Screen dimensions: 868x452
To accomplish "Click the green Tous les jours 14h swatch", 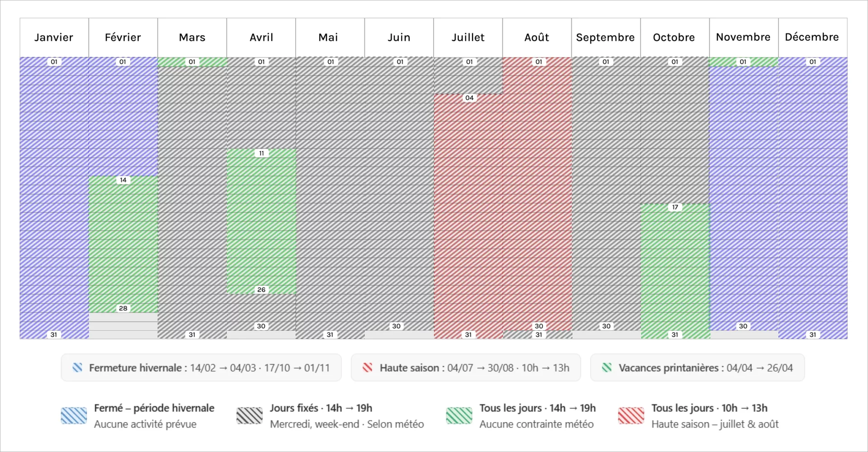I will (x=459, y=415).
